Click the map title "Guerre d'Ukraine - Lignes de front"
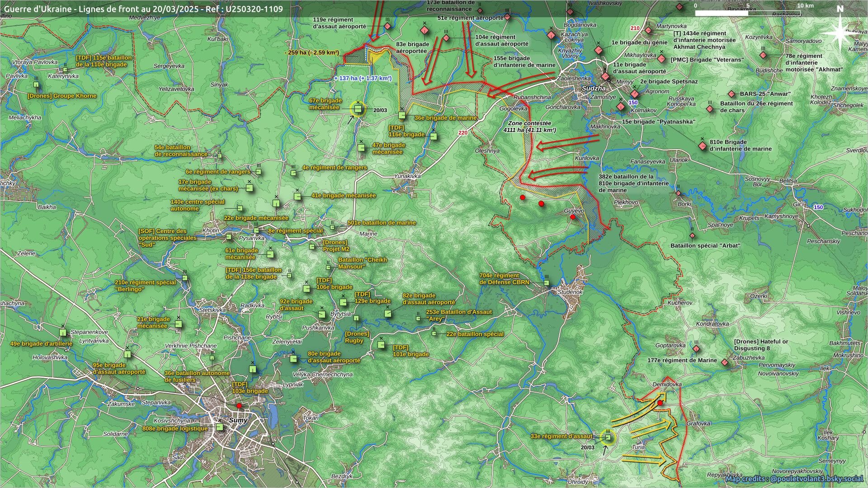The height and width of the screenshot is (488, 868). (x=144, y=9)
